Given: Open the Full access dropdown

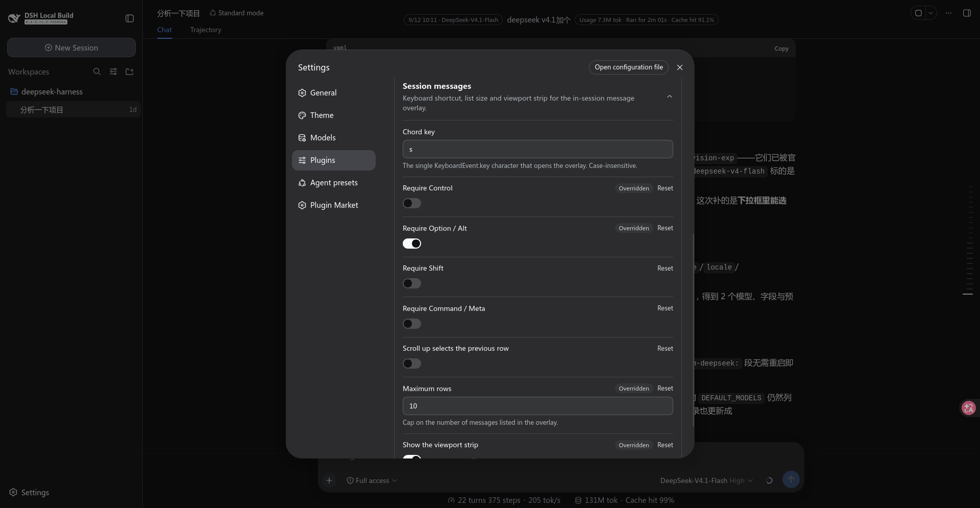Looking at the screenshot, I should coord(372,480).
